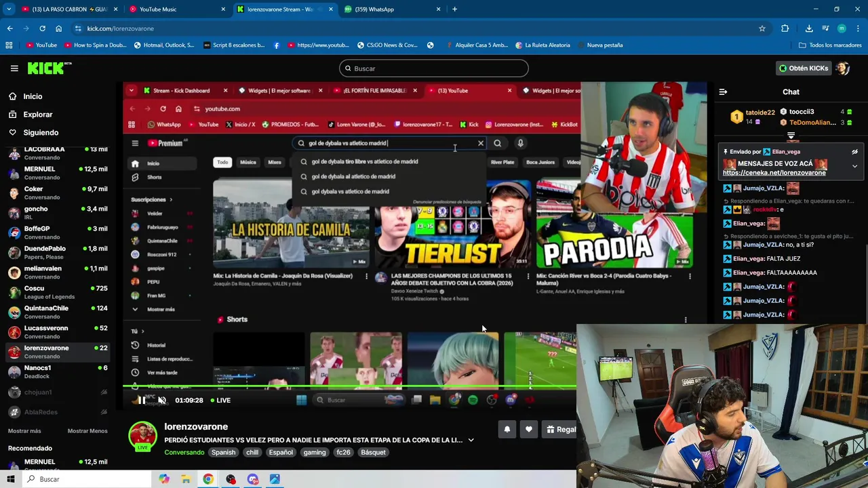Click La Historia de Camila video thumbnail
This screenshot has width=868, height=488.
click(x=292, y=224)
